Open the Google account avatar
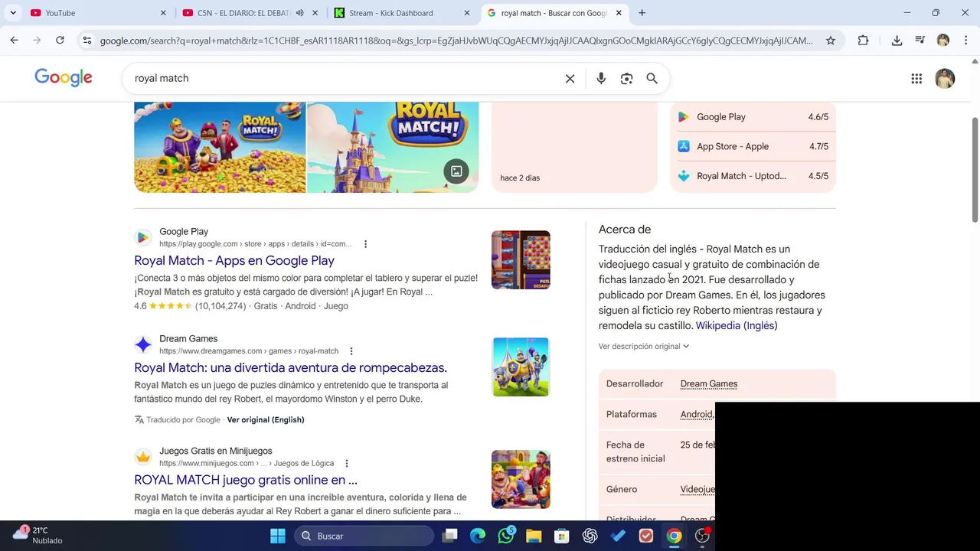 point(945,78)
